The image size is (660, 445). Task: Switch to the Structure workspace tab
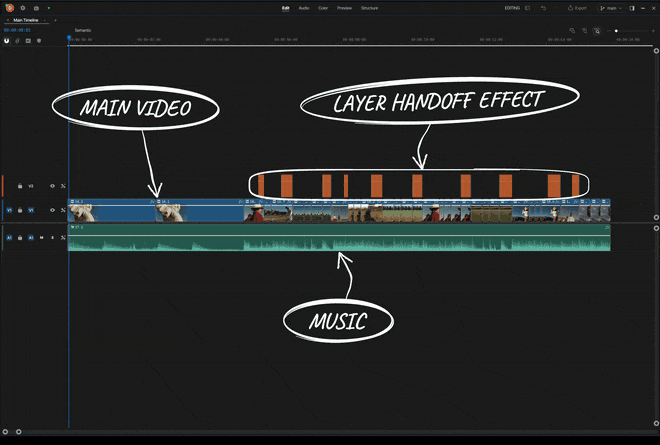[x=370, y=8]
